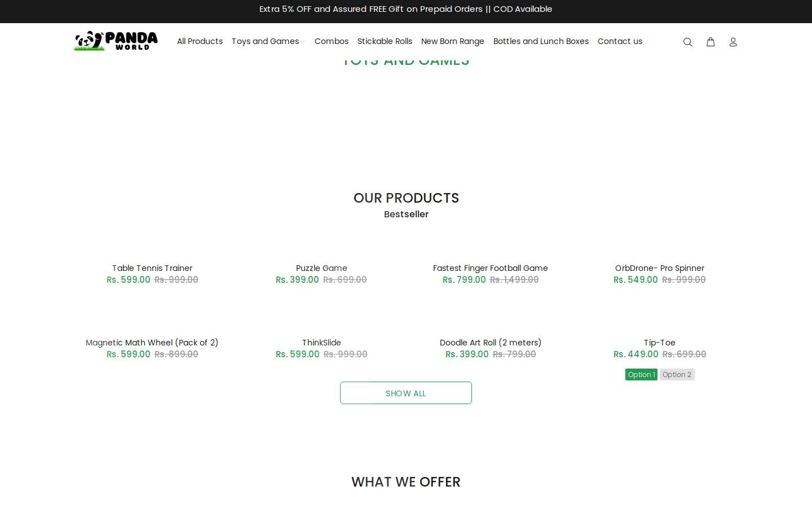812x508 pixels.
Task: Open the shopping bag cart icon
Action: (x=710, y=42)
